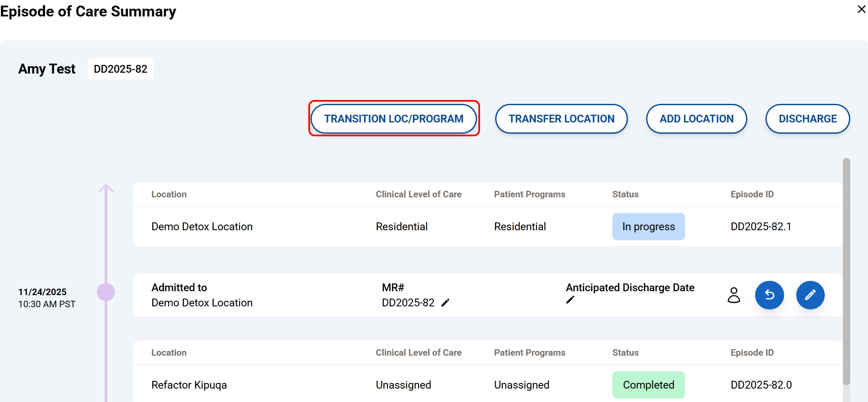Edit the MR# with pencil icon
Viewport: 868px width, 402px height.
[x=445, y=303]
